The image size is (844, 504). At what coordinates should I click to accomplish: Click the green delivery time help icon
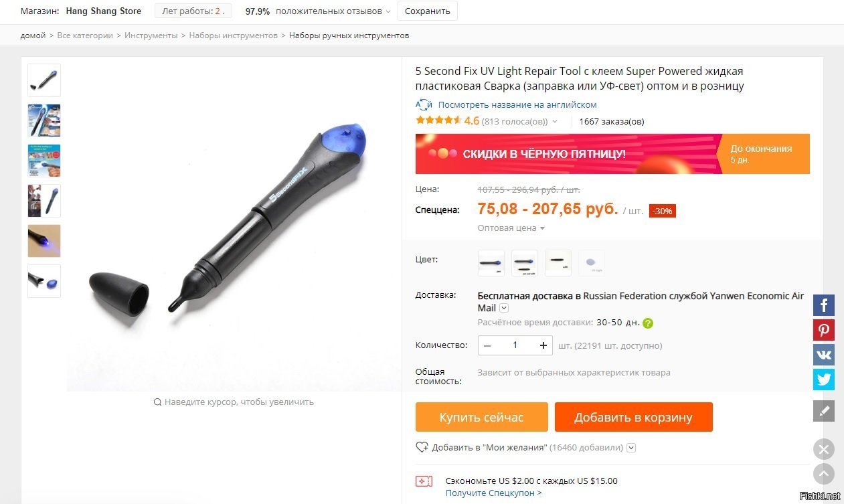(x=648, y=323)
